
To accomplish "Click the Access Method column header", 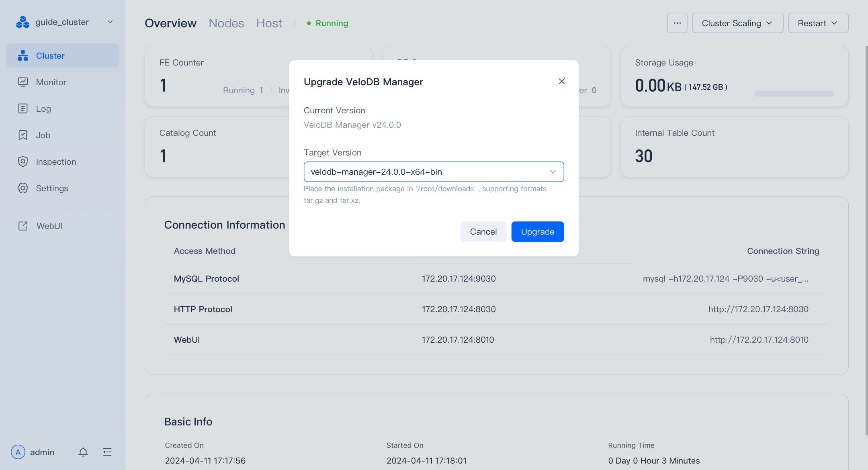I will [205, 251].
